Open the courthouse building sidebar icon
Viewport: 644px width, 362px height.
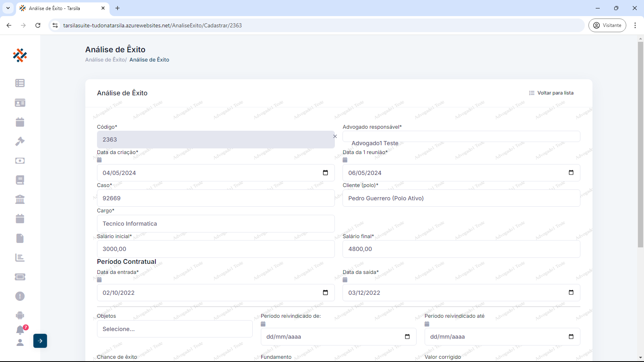coord(20,199)
